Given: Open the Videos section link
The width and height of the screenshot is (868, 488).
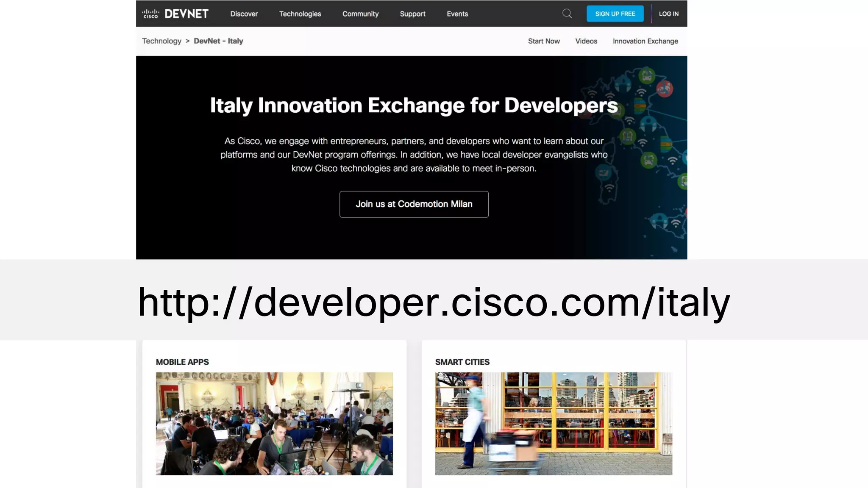Looking at the screenshot, I should click(x=586, y=41).
